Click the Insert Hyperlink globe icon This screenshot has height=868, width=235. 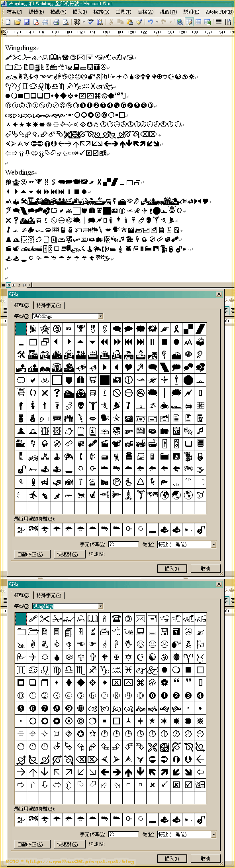180,22
